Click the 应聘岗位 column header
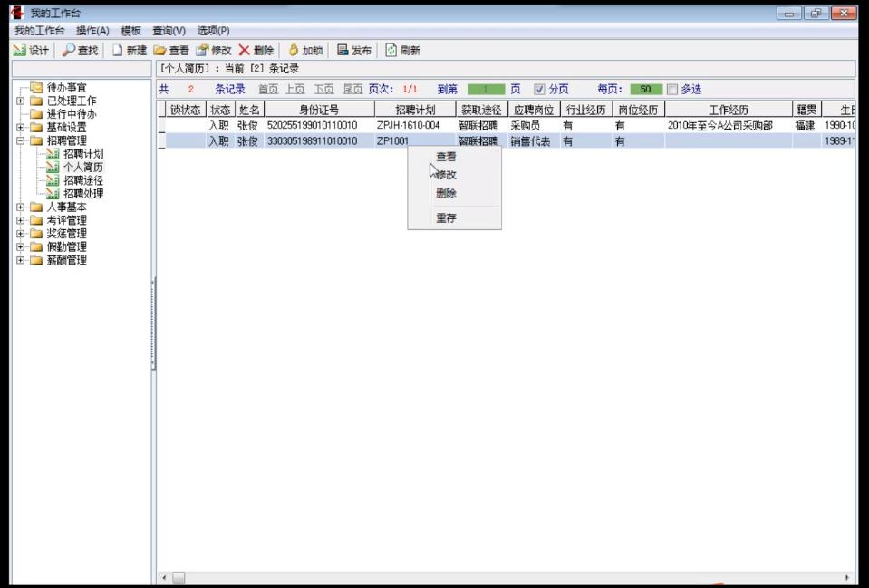869x588 pixels. tap(535, 110)
